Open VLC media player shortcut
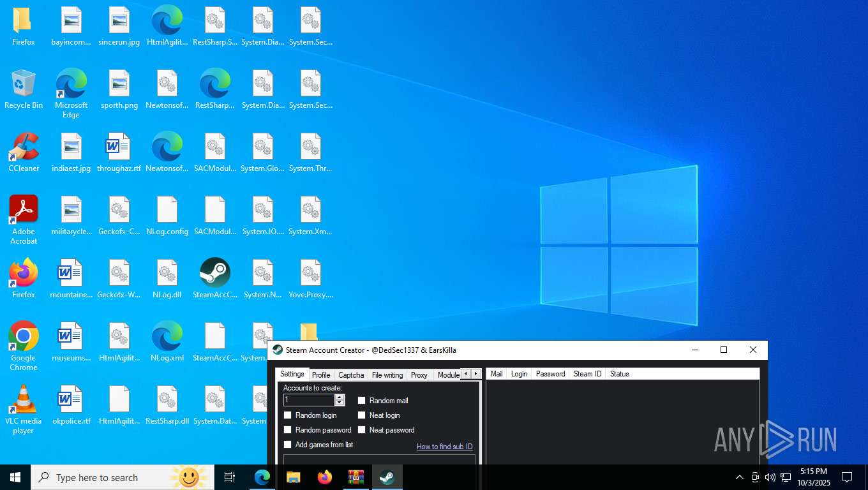The width and height of the screenshot is (868, 490). coord(24,410)
